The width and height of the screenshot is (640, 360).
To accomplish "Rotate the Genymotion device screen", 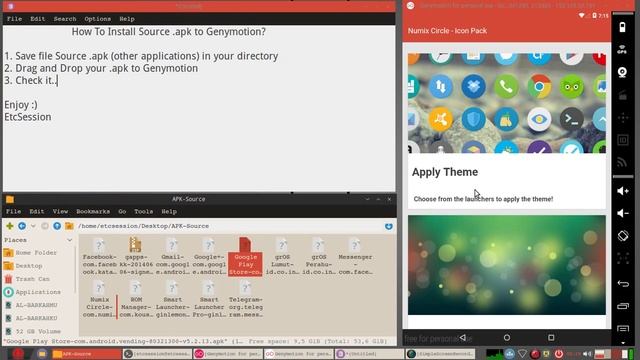I will 623,236.
